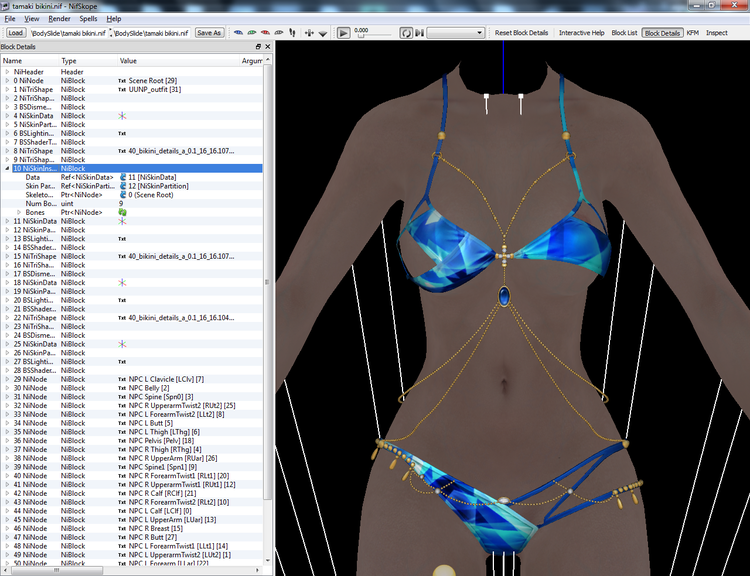Image resolution: width=750 pixels, height=576 pixels.
Task: Expand the Bones array row
Action: pyautogui.click(x=19, y=212)
